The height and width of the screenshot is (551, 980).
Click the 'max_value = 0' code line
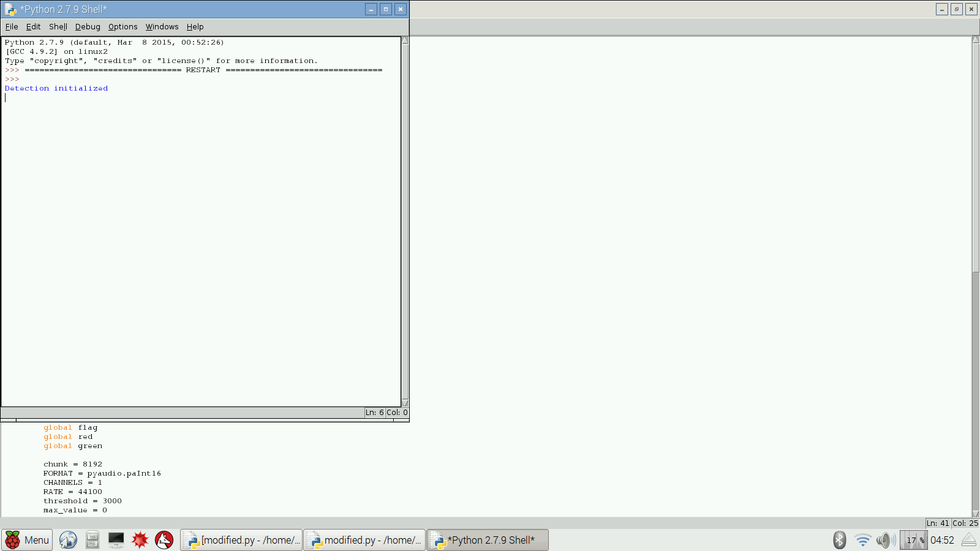coord(75,510)
